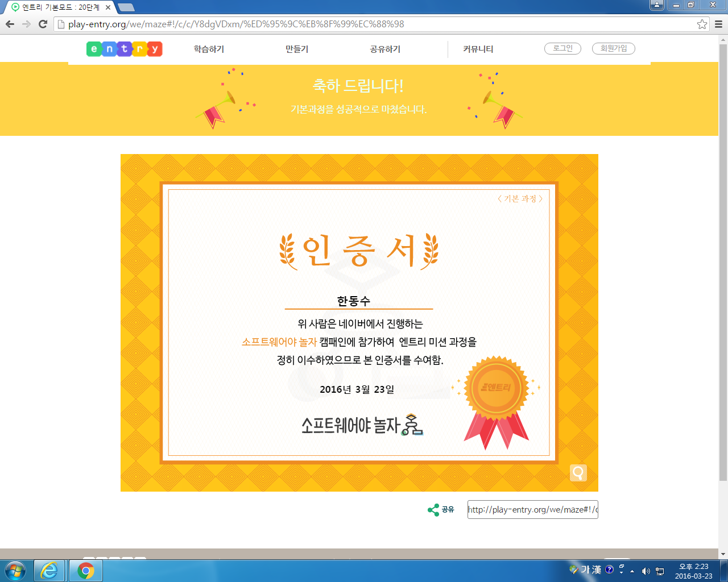Select the share URL field

pyautogui.click(x=533, y=510)
